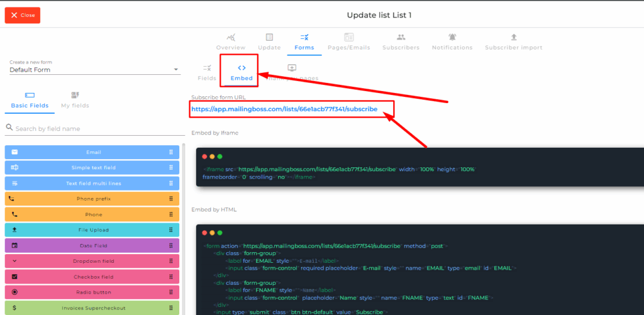Viewport: 644px width, 315px height.
Task: Click the Search by field name box
Action: (94, 129)
